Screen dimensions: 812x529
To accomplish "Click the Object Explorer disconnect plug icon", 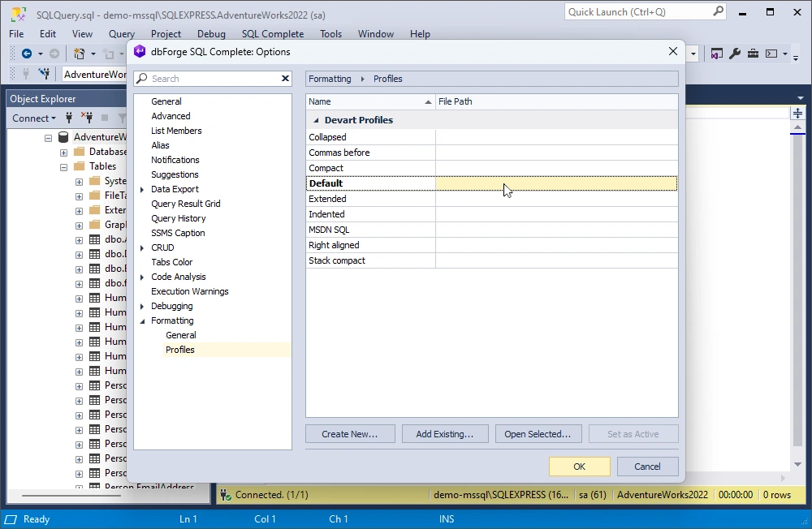I will 87,118.
